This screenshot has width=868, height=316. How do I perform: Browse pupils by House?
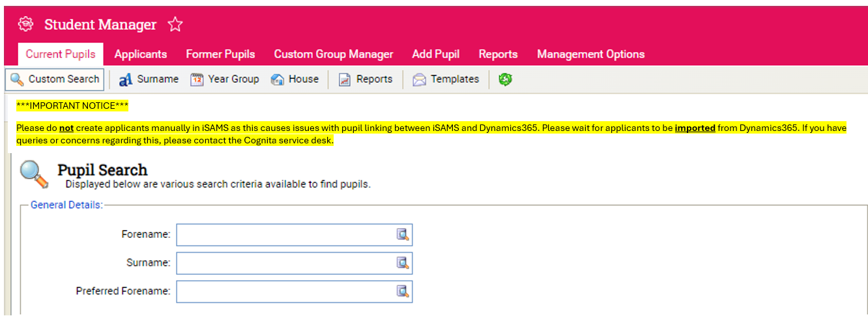(295, 79)
